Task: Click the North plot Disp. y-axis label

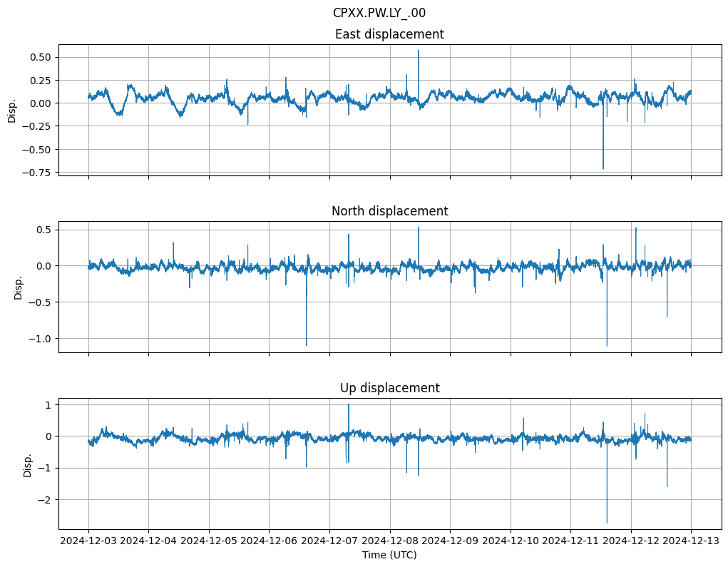Action: 19,287
